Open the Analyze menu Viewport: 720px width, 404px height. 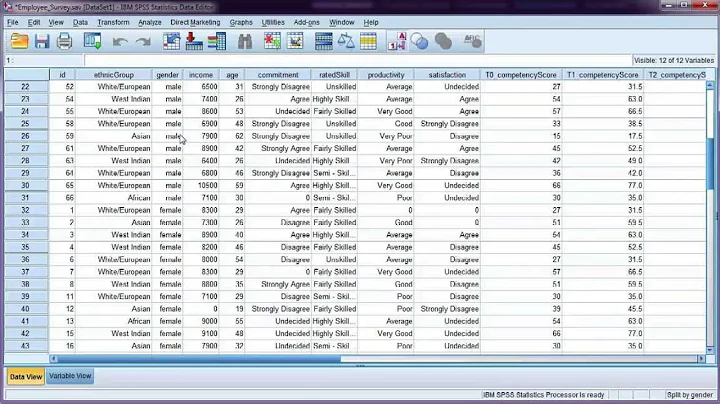tap(150, 22)
